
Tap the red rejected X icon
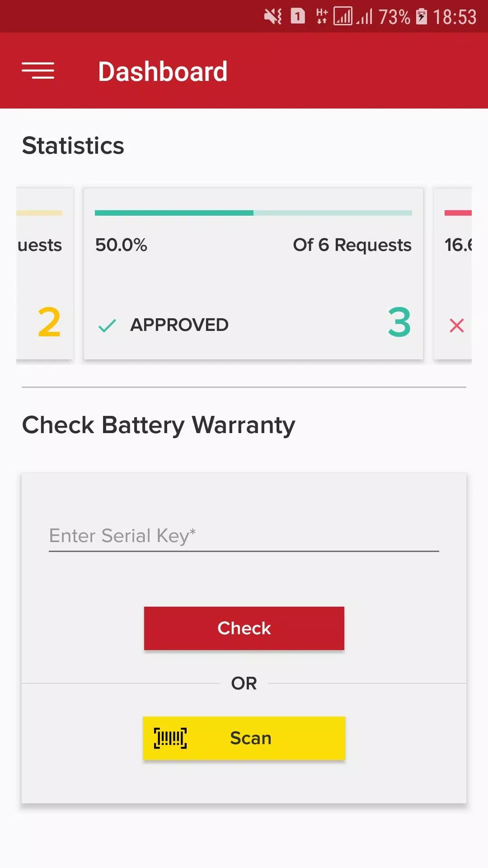tap(456, 325)
